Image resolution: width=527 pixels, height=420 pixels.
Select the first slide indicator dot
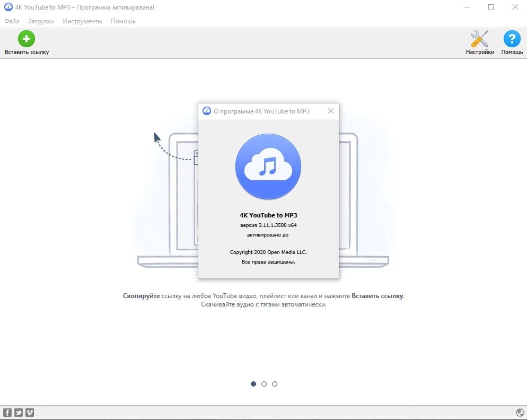click(x=253, y=384)
